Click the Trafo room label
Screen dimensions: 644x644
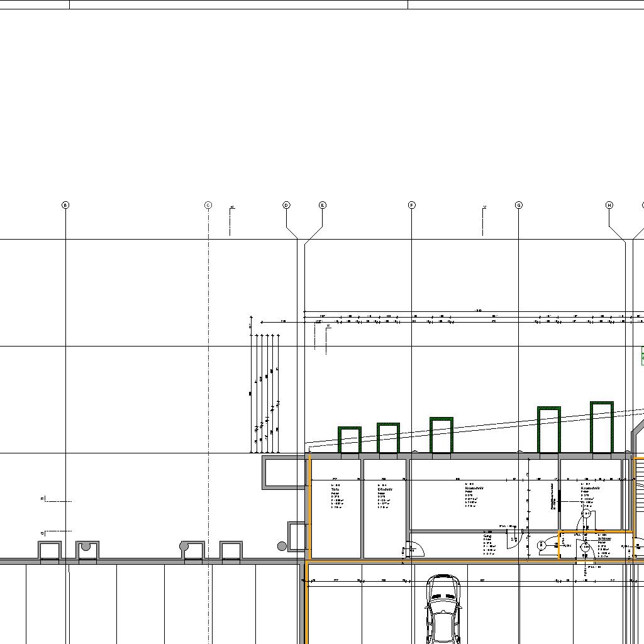coord(335,489)
